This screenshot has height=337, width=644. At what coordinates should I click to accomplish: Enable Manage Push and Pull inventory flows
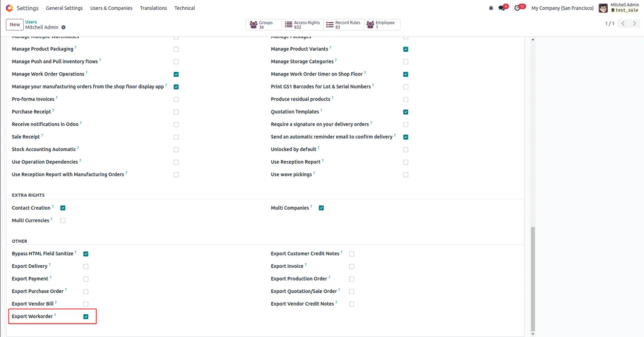(176, 62)
